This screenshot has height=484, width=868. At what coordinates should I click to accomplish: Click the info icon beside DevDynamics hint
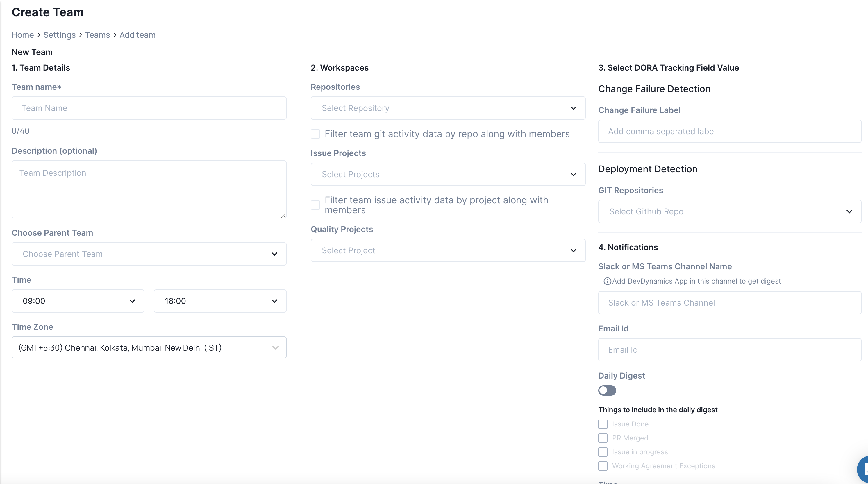607,281
